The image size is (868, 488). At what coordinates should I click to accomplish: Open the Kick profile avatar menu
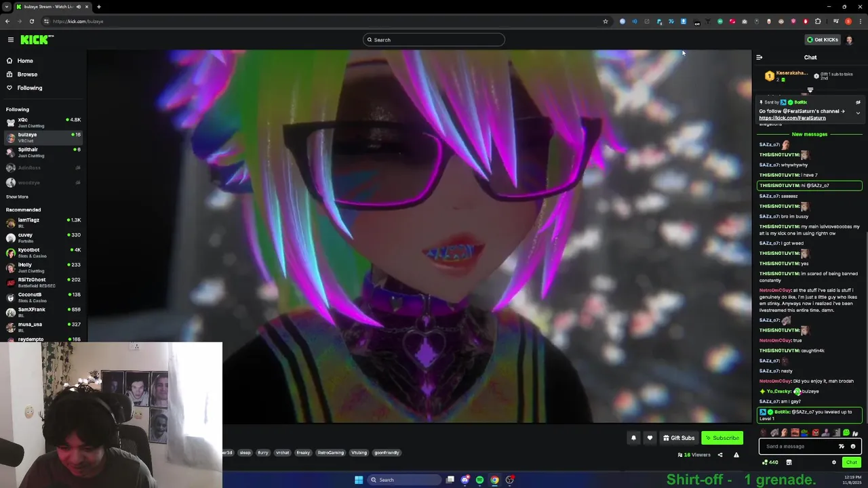[850, 40]
